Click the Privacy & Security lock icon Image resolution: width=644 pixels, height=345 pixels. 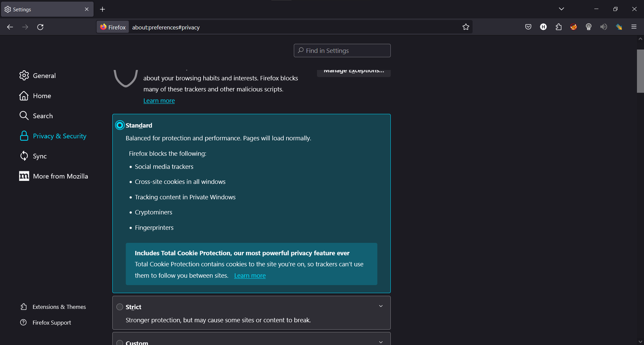[x=24, y=136]
